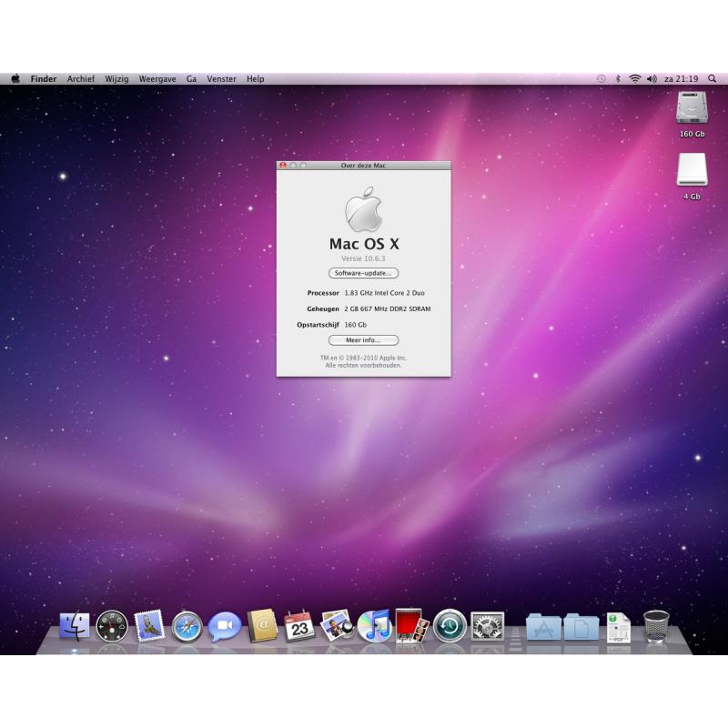Open the Trash in the Dock

[x=656, y=627]
